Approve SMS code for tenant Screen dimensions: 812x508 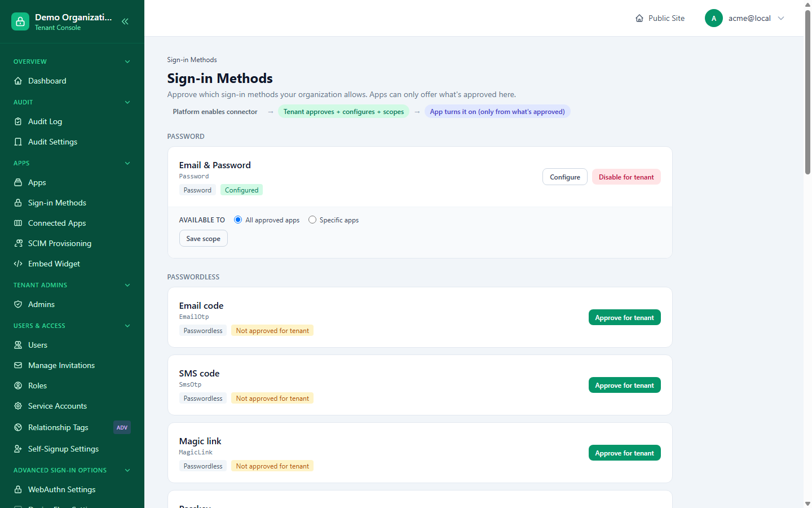pos(625,385)
